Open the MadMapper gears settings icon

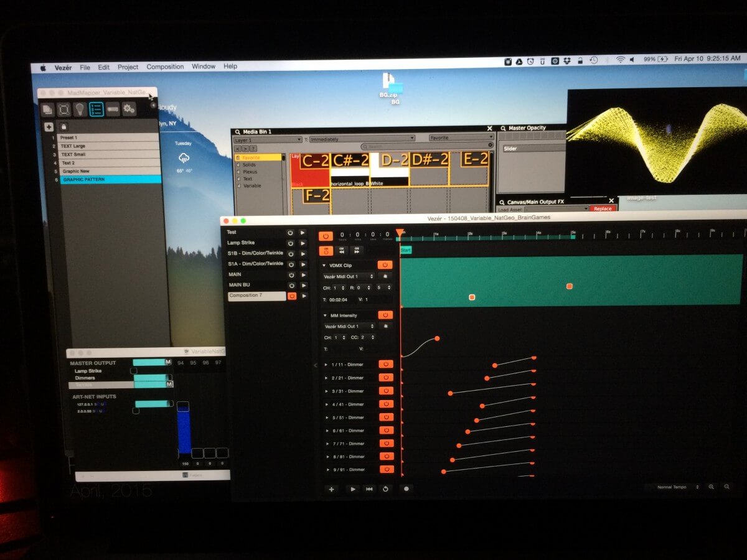(129, 110)
